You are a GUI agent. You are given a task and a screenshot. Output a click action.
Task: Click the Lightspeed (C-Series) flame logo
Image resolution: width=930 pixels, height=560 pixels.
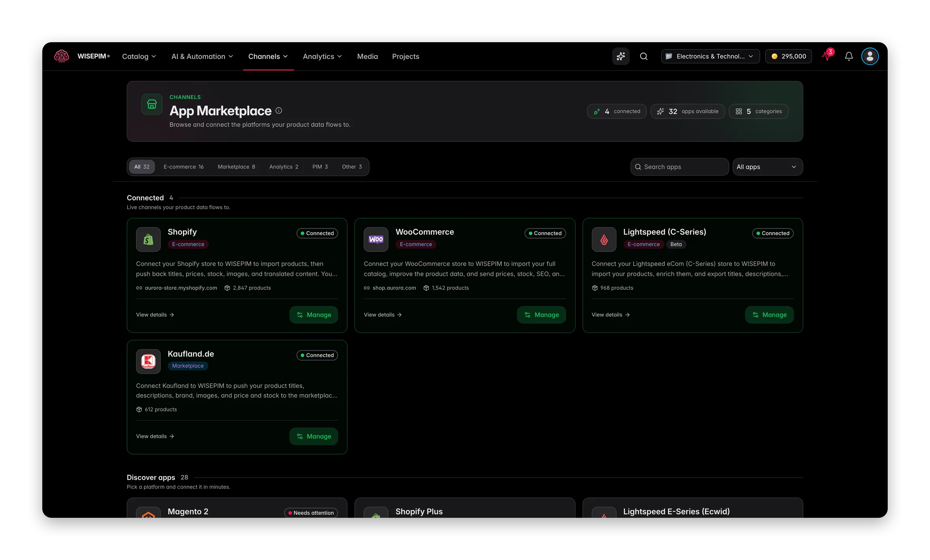[x=604, y=239]
